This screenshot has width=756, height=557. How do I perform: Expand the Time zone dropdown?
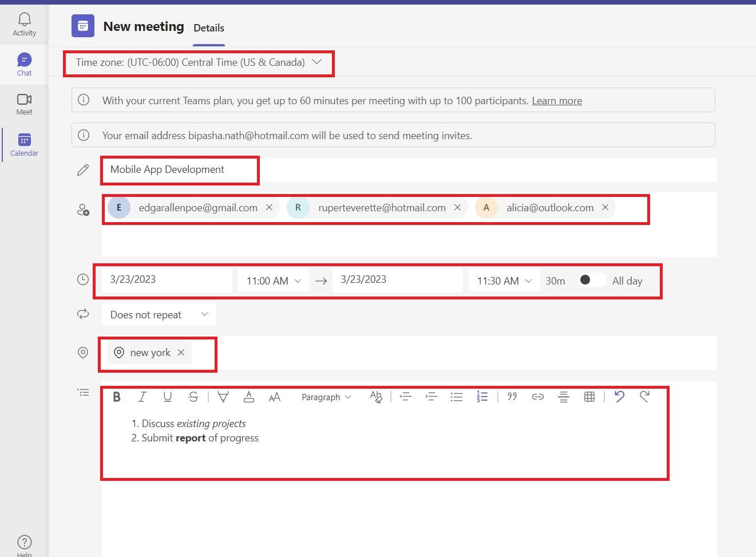pyautogui.click(x=316, y=62)
